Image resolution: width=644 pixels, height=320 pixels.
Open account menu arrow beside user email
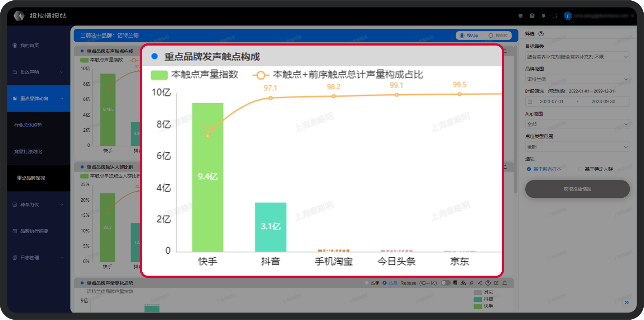point(632,16)
